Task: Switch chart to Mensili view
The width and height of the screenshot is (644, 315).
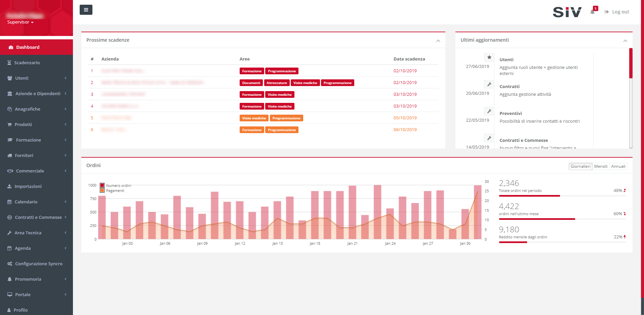Action: [601, 166]
